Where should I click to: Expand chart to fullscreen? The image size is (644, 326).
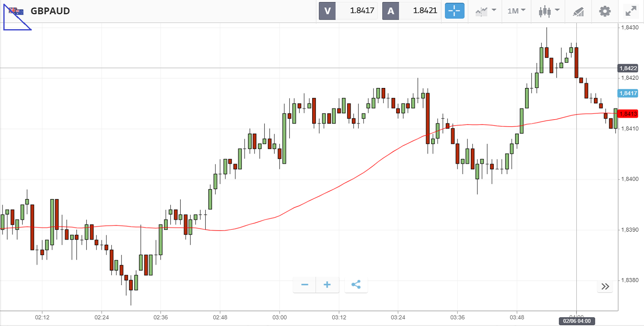630,11
